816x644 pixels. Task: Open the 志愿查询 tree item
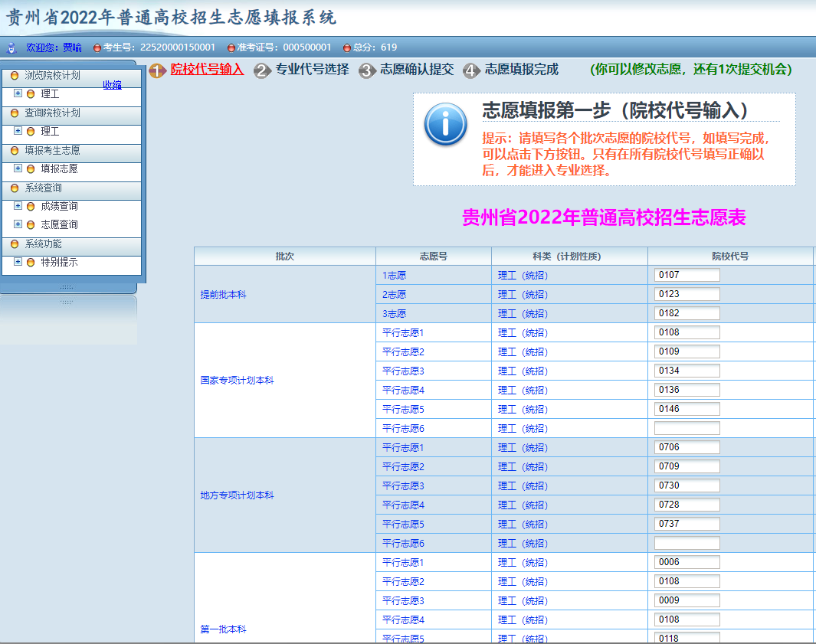pos(59,224)
